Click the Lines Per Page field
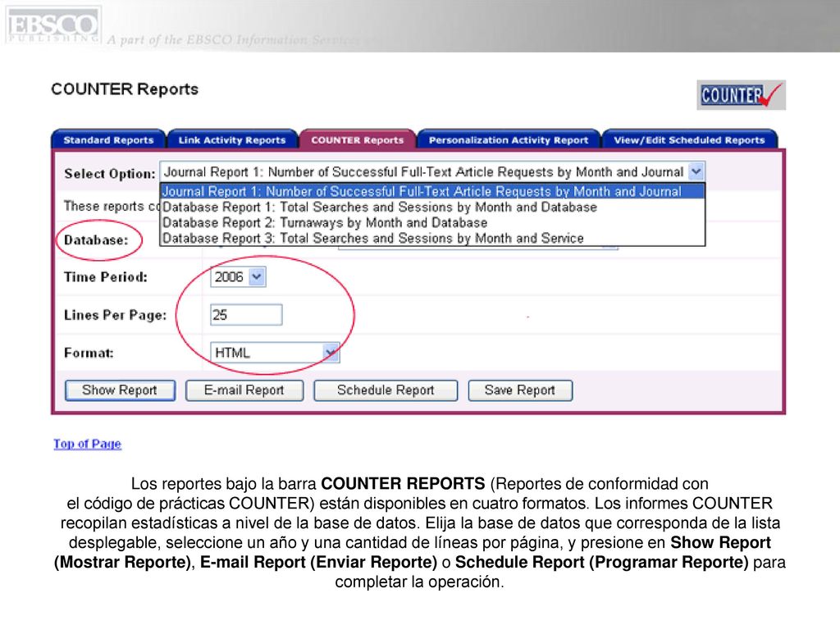This screenshot has width=840, height=630. 246,314
